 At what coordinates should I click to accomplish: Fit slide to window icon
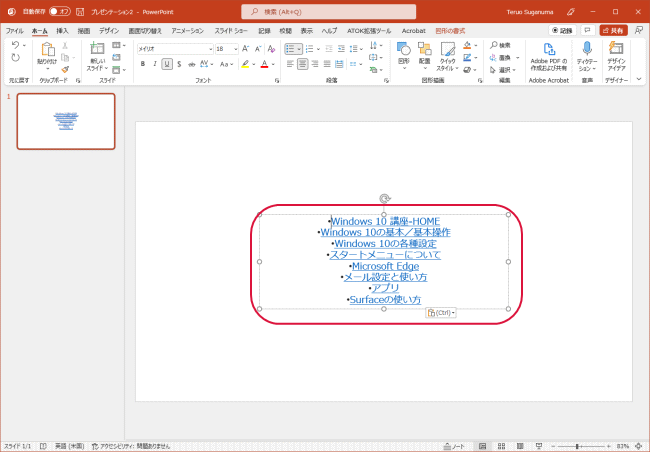click(x=638, y=446)
